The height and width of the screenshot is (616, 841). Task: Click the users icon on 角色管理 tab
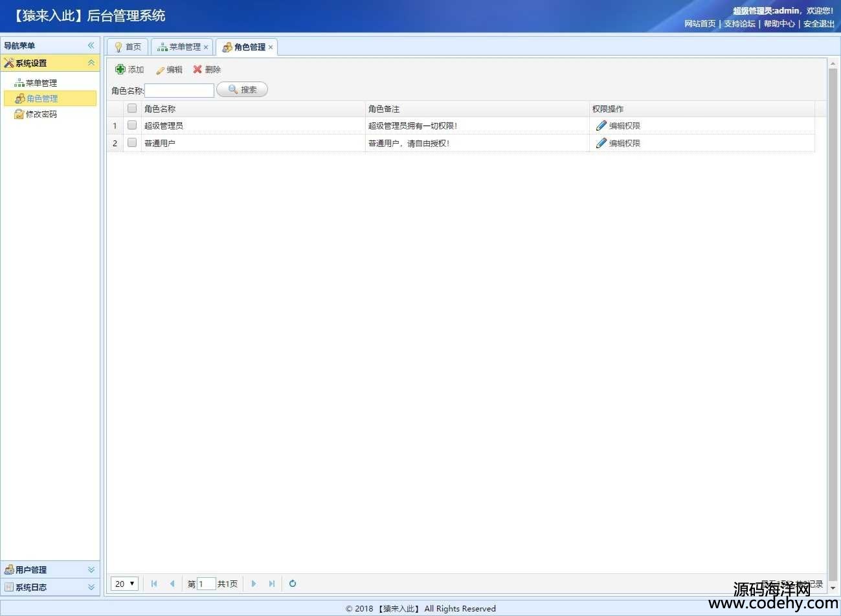[227, 47]
